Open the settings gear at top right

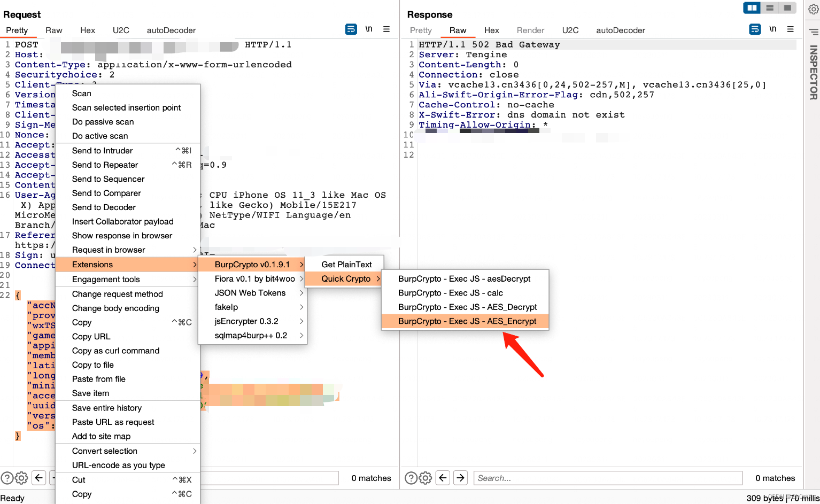pyautogui.click(x=813, y=9)
